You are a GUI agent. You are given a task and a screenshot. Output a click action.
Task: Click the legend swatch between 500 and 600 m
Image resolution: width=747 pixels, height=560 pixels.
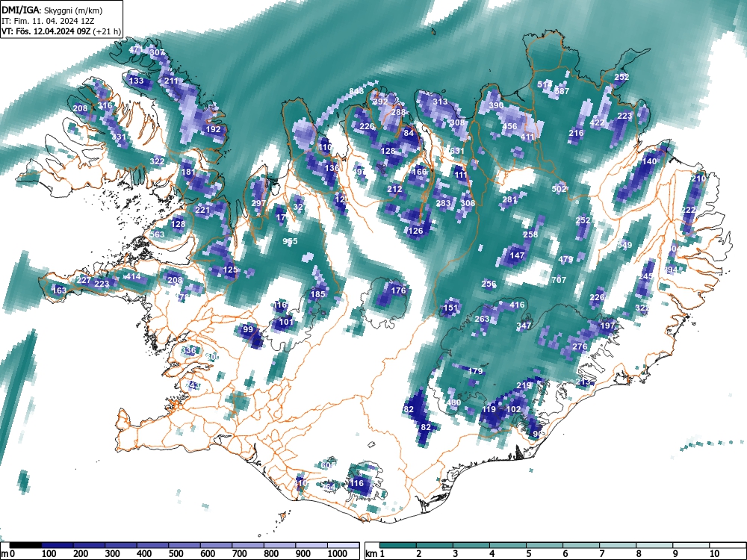185,545
